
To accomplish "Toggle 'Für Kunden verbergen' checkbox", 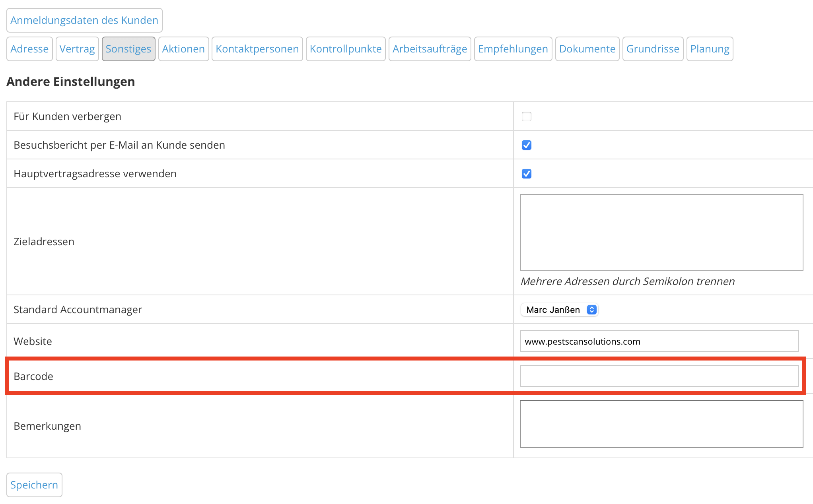I will [x=526, y=116].
